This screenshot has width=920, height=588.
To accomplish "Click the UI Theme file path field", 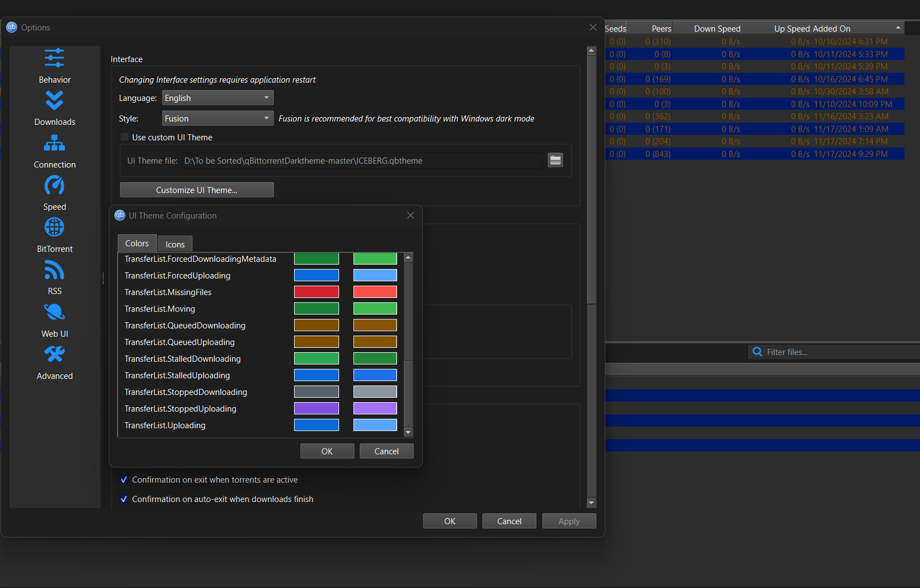I will click(362, 160).
